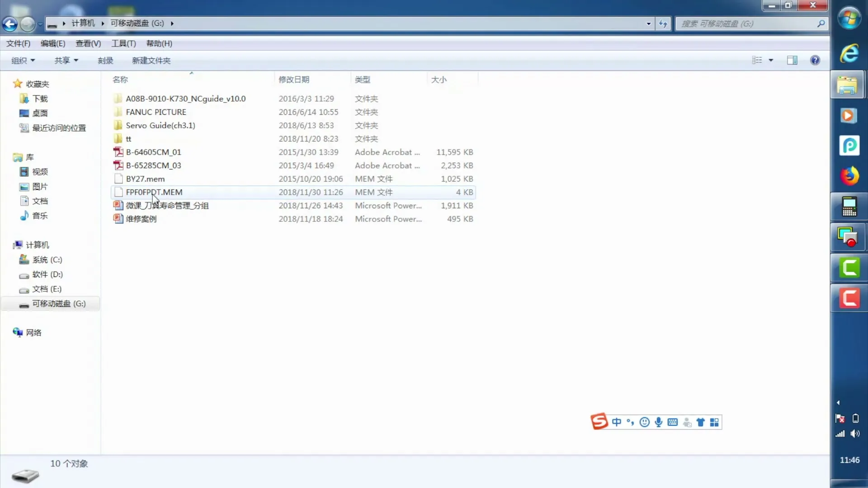868x488 pixels.
Task: Toggle Sogou Chinese/English input mode
Action: point(616,422)
